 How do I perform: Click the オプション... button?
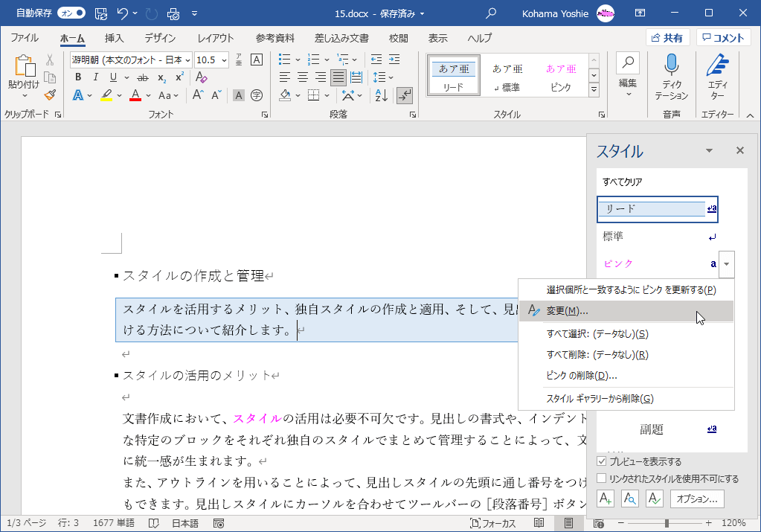[x=697, y=499]
